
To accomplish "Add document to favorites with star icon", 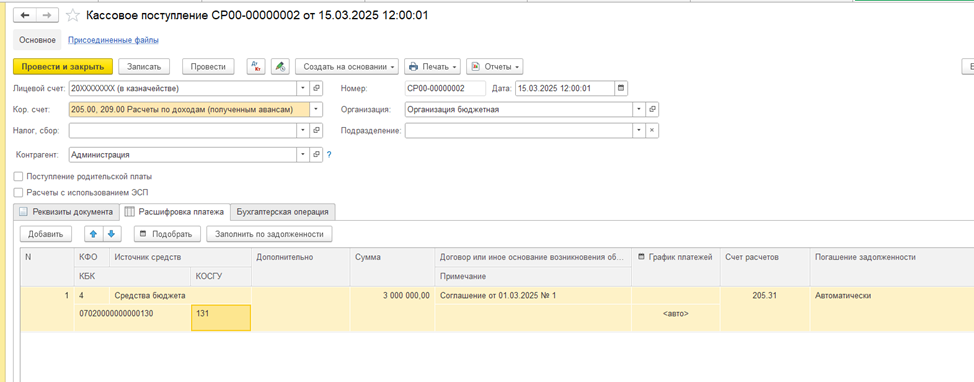I will [x=72, y=15].
